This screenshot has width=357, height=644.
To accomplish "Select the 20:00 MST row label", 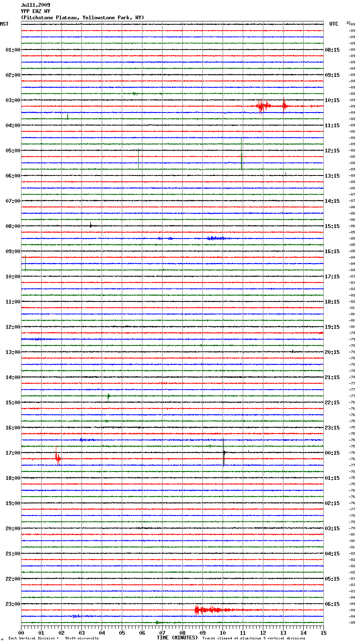I will click(13, 529).
